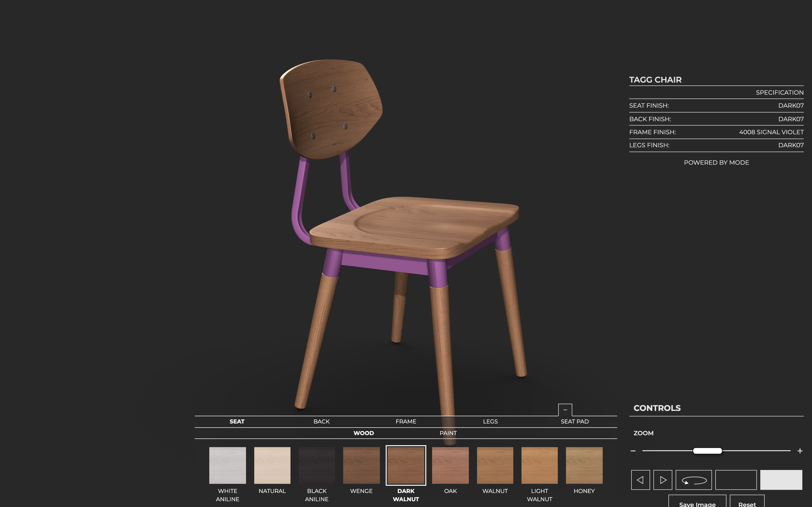Viewport: 812px width, 507px height.
Task: Click the zoom minus icon
Action: point(633,451)
